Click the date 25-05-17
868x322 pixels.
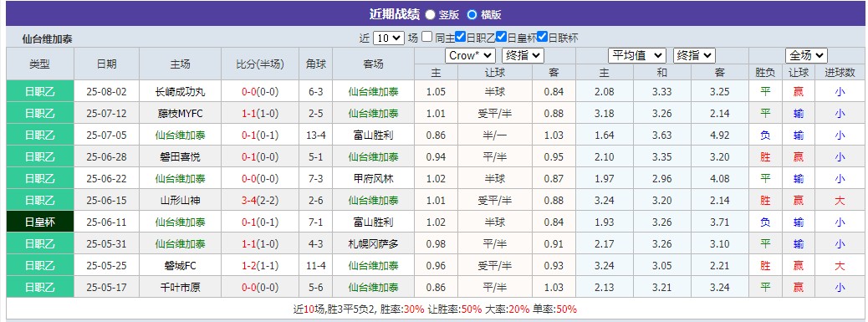point(106,287)
